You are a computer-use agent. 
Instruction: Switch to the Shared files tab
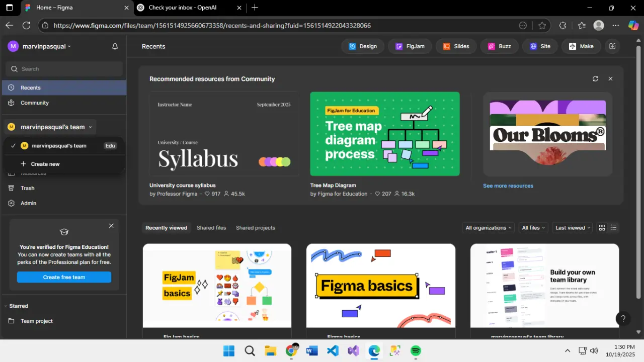tap(211, 228)
